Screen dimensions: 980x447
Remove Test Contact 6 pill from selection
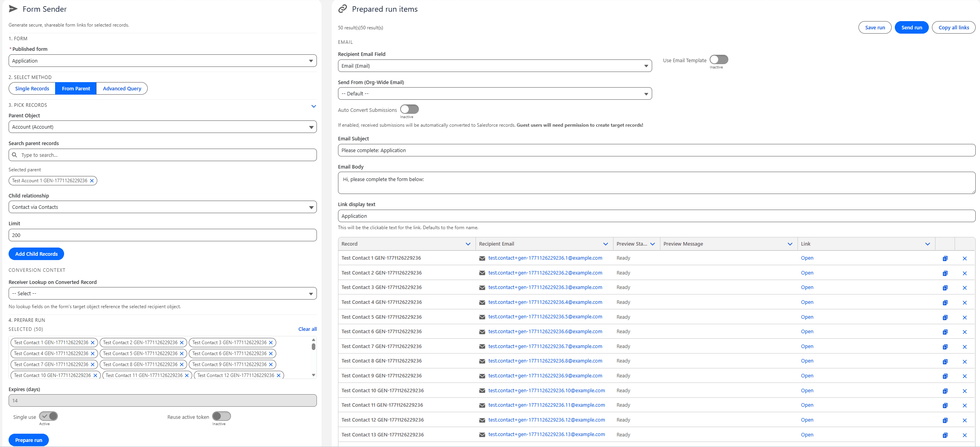coord(271,354)
